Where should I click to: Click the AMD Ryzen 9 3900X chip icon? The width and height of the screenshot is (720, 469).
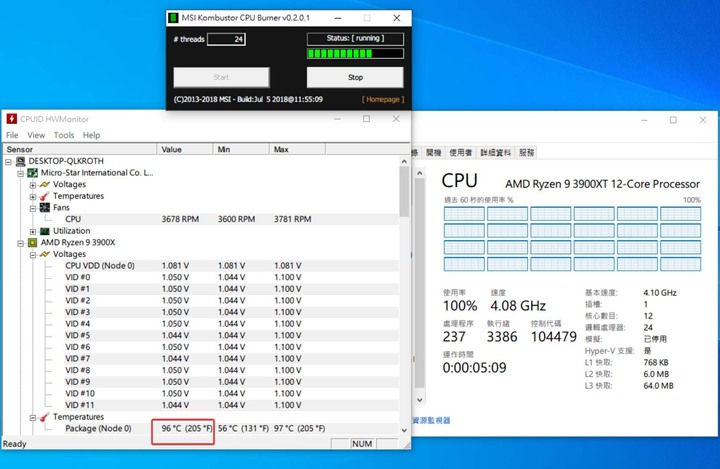(33, 243)
